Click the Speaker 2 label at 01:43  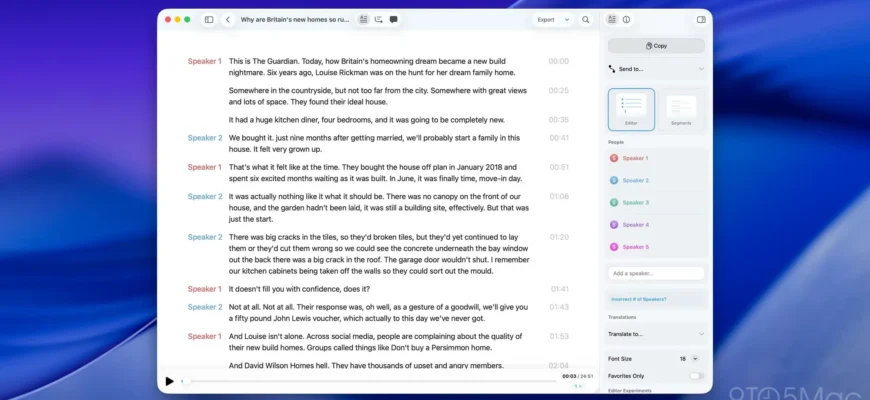(x=205, y=307)
